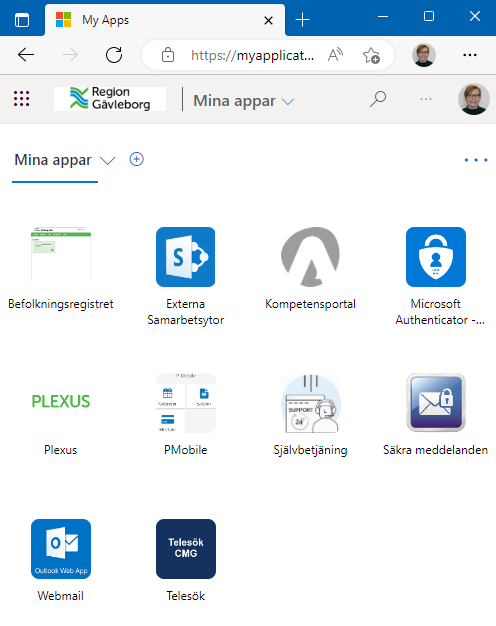The width and height of the screenshot is (496, 626).
Task: Open the app launcher grid menu
Action: point(22,99)
